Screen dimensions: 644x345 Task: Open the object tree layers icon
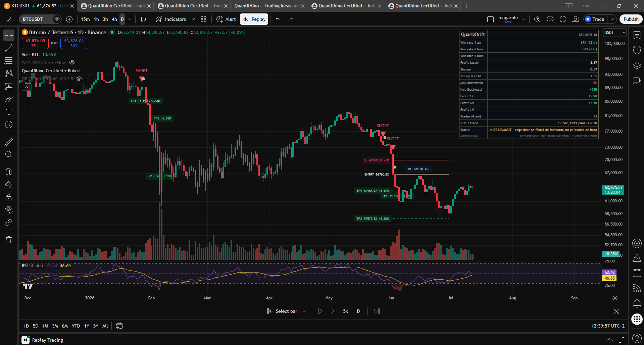coord(637,65)
